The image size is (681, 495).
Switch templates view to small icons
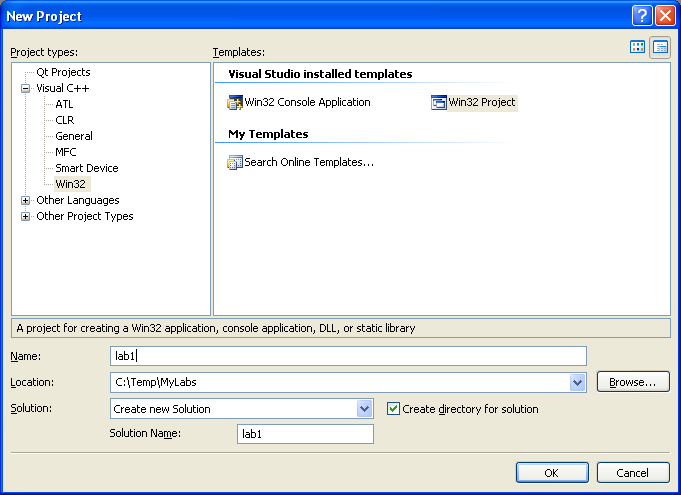660,47
